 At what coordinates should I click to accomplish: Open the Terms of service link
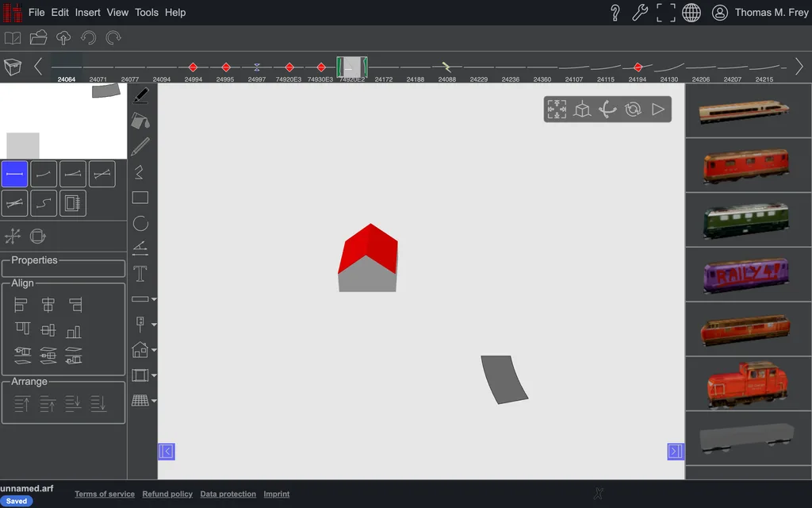pos(105,494)
